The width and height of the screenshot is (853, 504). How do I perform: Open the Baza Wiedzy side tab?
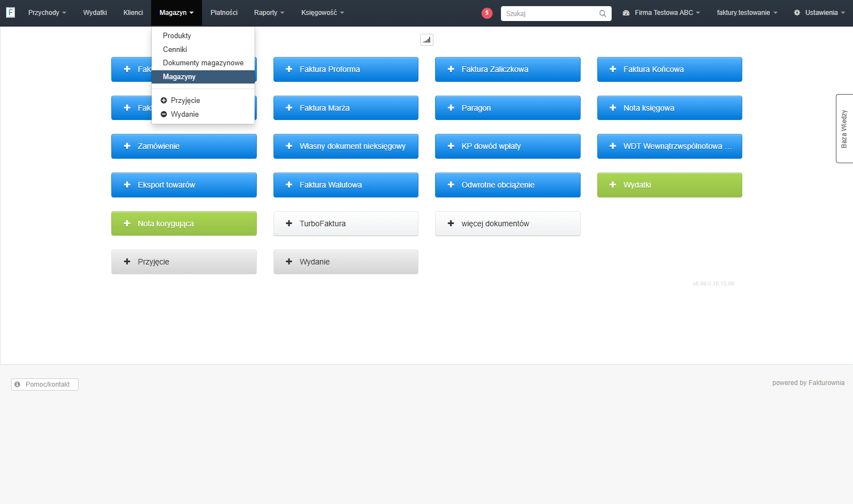(844, 128)
